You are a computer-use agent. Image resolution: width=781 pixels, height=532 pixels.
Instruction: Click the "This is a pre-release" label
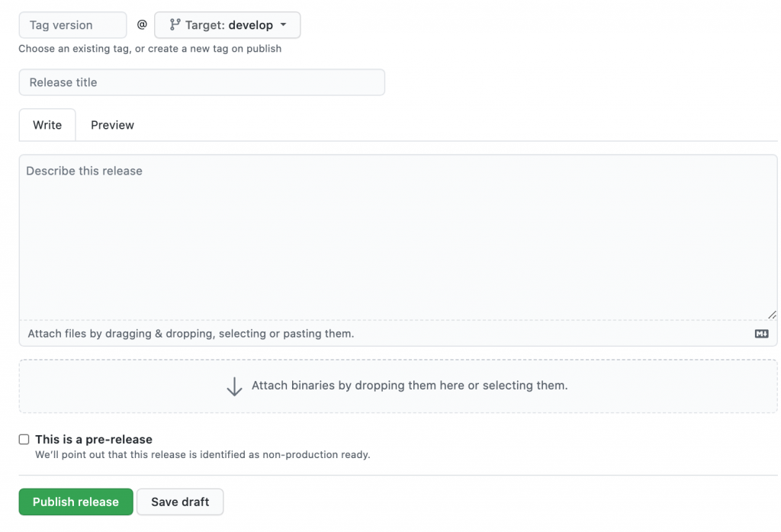click(94, 439)
